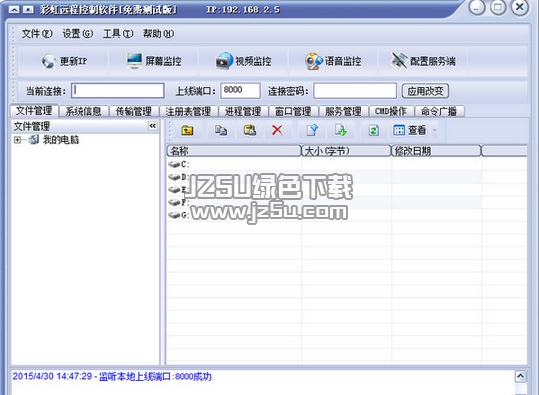Switch to the 窗口管理 tab
The image size is (539, 395).
coord(293,111)
